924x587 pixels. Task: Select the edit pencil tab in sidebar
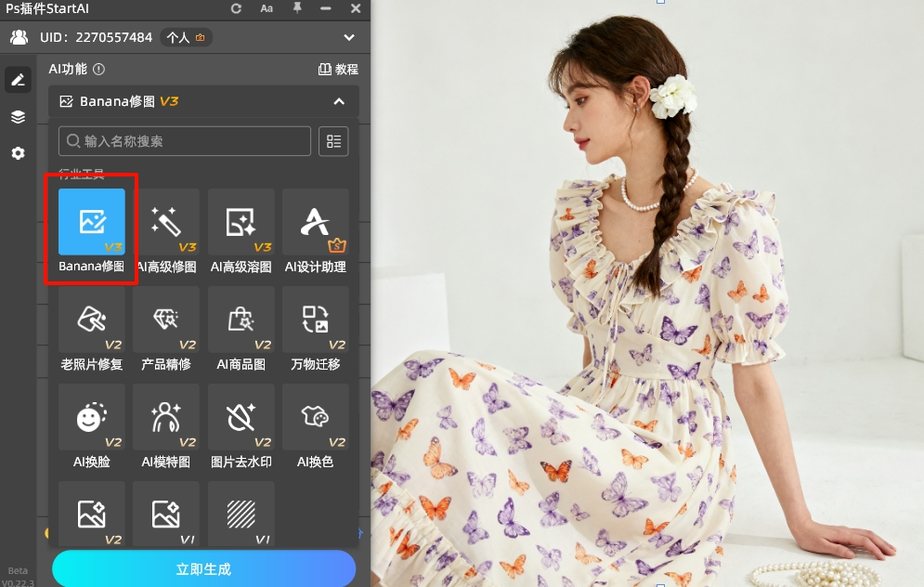[18, 79]
